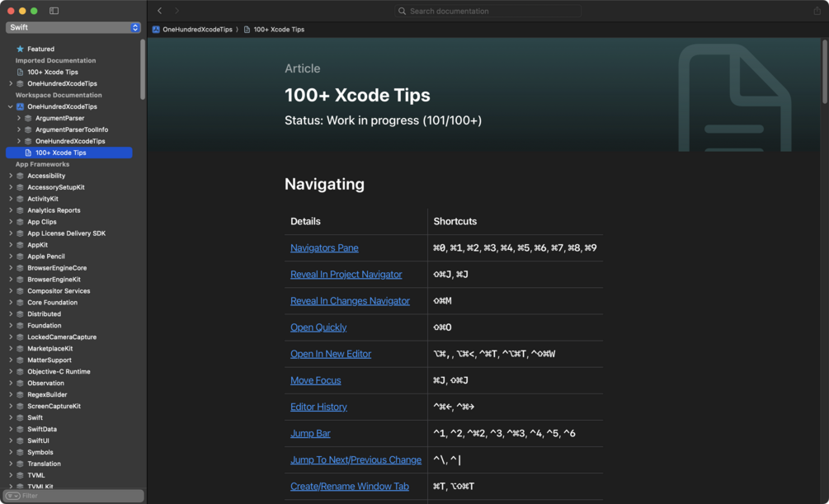Viewport: 829px width, 504px height.
Task: Click the sidebar vertical scrollbar
Action: click(x=142, y=69)
